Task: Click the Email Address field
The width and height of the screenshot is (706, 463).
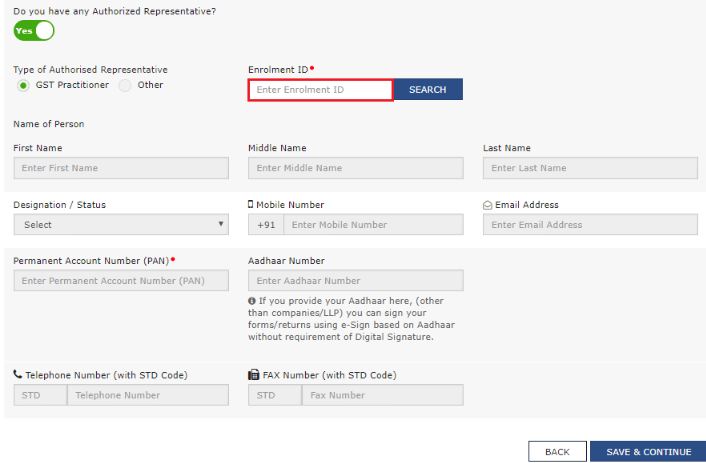Action: tap(590, 225)
